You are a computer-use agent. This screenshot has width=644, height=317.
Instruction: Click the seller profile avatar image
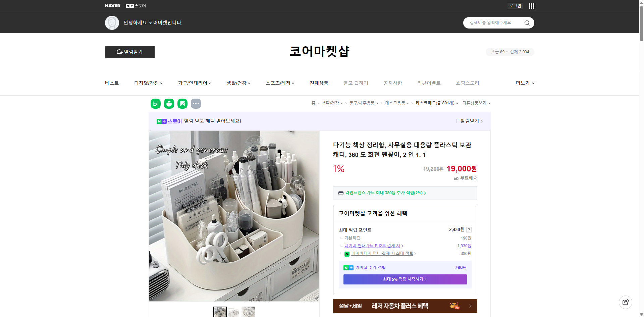tap(112, 22)
